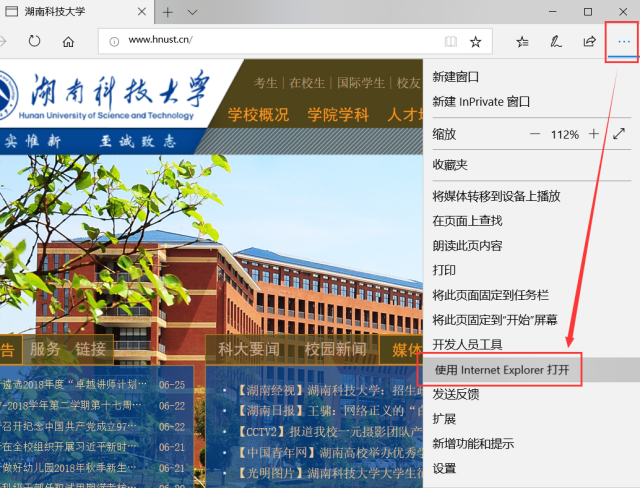This screenshot has height=488, width=640.
Task: Add page to favorites star icon
Action: point(476,42)
